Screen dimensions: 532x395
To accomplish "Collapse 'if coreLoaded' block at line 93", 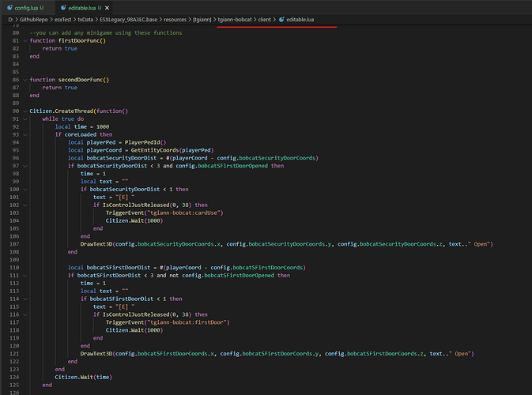I will [x=25, y=134].
